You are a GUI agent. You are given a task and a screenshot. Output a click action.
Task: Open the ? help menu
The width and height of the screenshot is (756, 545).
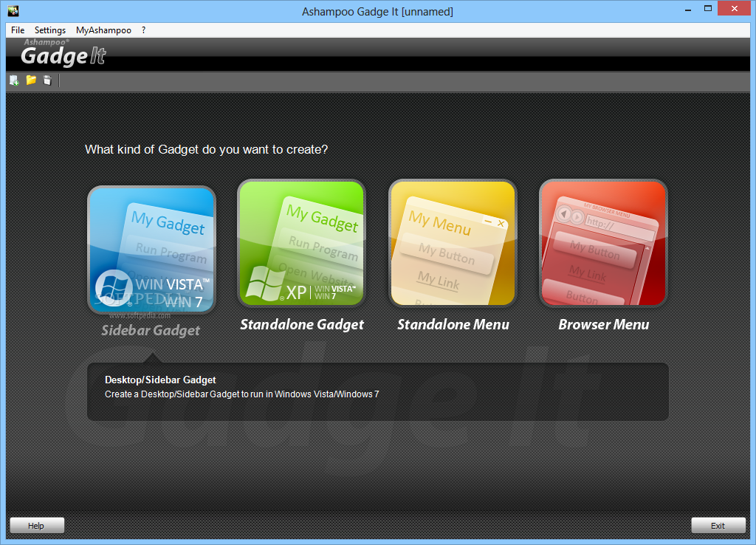pyautogui.click(x=144, y=30)
